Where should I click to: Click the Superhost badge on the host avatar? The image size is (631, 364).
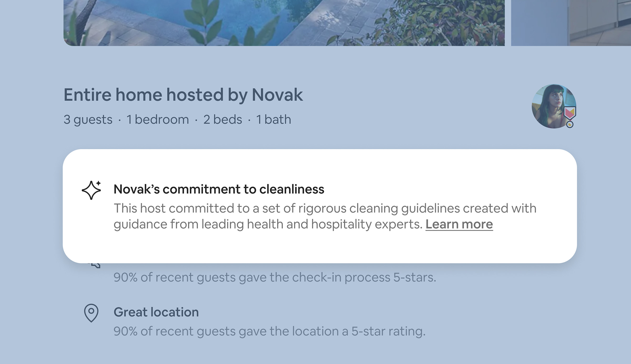pyautogui.click(x=569, y=113)
